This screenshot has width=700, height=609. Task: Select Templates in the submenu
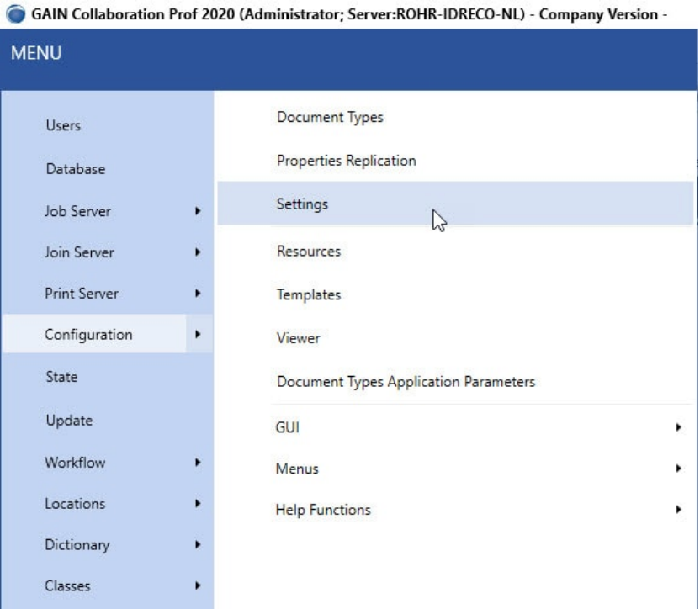tap(309, 294)
